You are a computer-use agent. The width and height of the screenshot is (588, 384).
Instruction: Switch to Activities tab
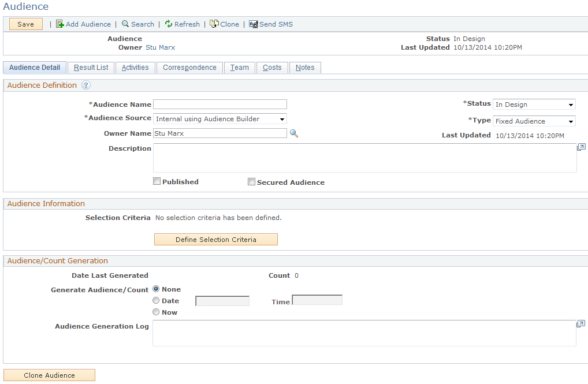(135, 68)
